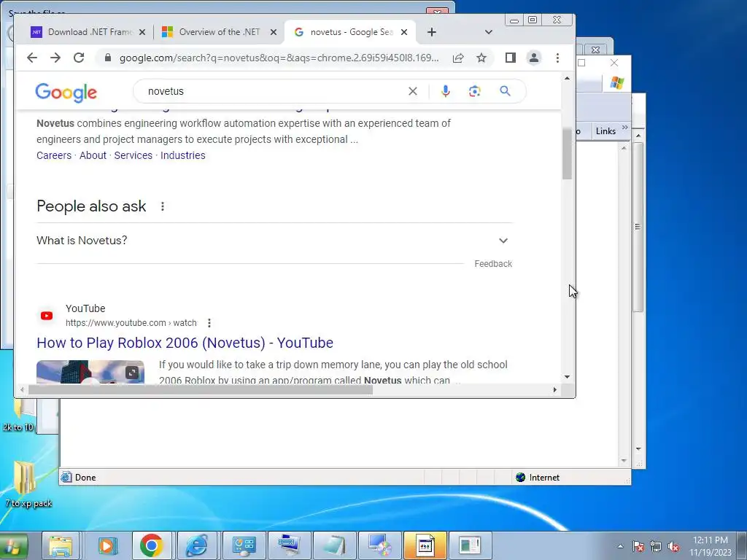Click the YouTube video thumbnail
The width and height of the screenshot is (747, 560).
[90, 372]
